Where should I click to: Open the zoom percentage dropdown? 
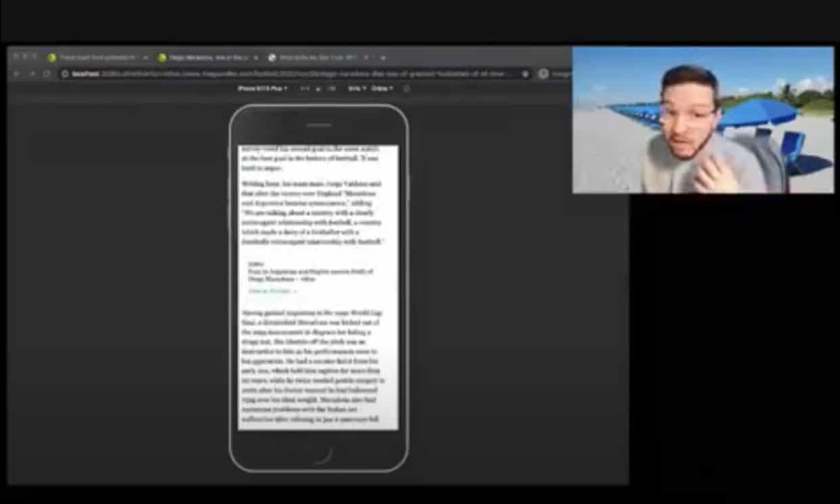[x=356, y=88]
